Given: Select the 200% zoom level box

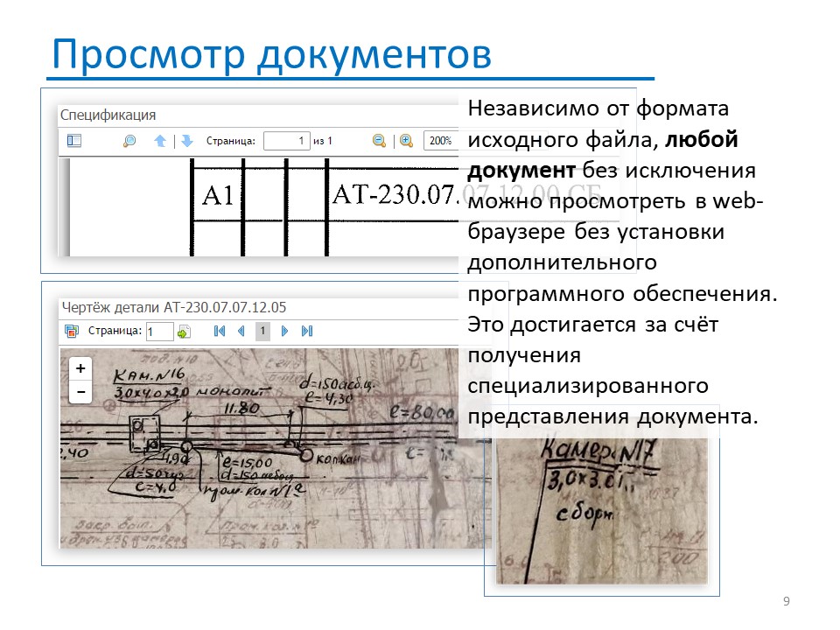Looking at the screenshot, I should tap(441, 141).
